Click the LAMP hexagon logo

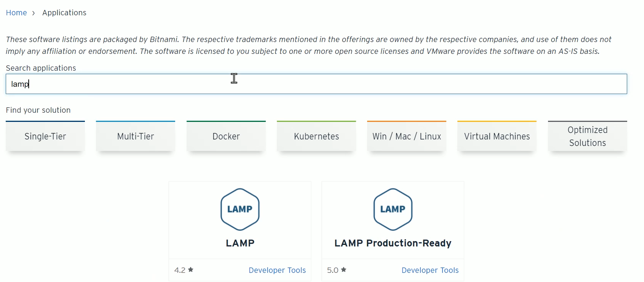tap(240, 209)
